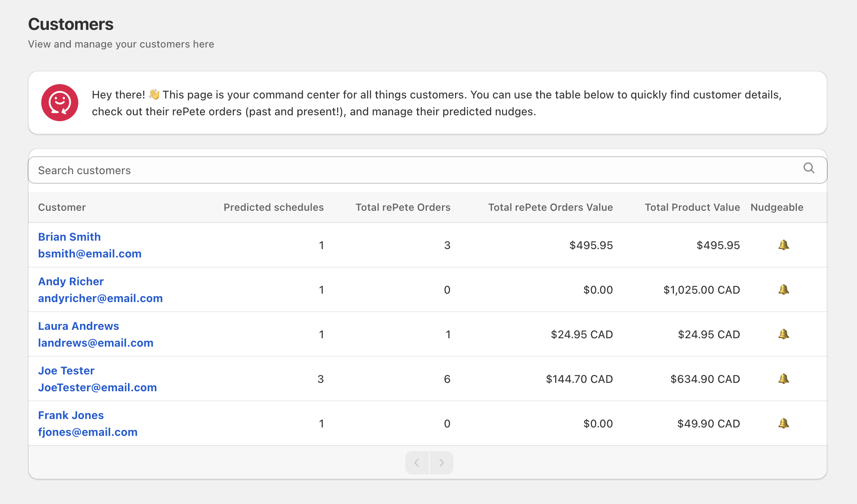
Task: Open andyricher@email.com link
Action: 100,298
